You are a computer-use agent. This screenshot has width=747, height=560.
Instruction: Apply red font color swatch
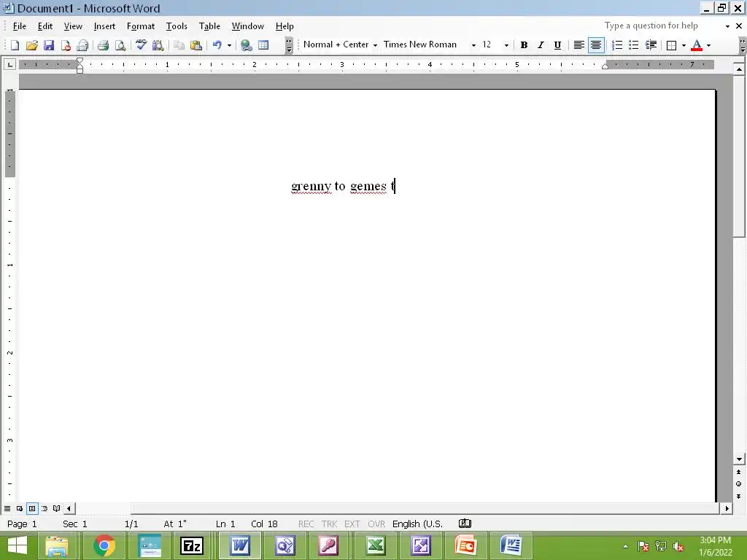point(697,45)
